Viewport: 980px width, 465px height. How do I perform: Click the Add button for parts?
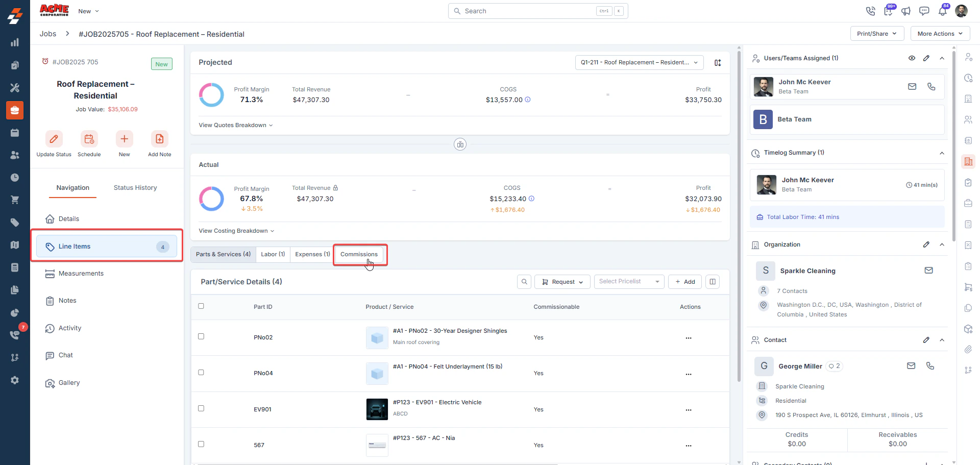[x=685, y=282]
